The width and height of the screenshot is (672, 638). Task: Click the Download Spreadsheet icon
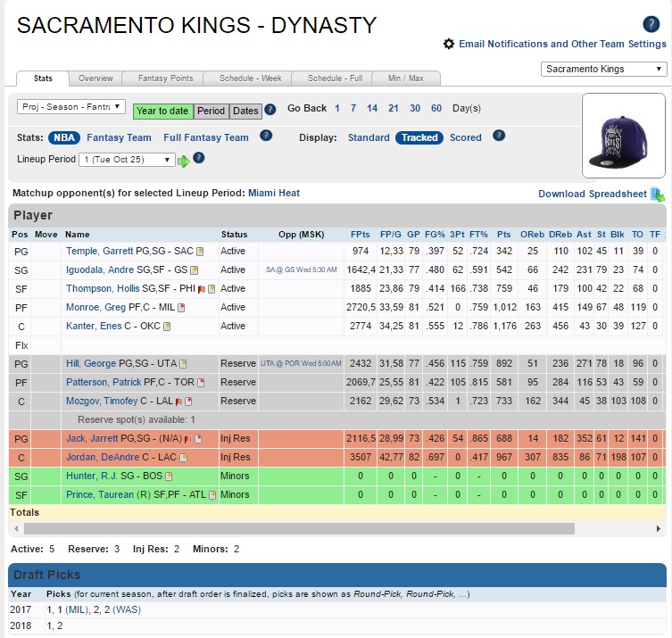657,195
